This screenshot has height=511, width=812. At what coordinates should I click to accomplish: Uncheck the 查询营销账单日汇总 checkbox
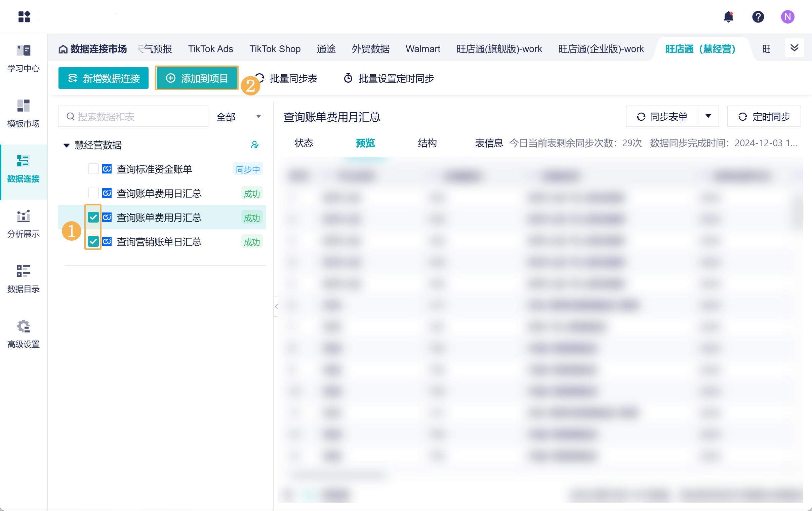(93, 241)
